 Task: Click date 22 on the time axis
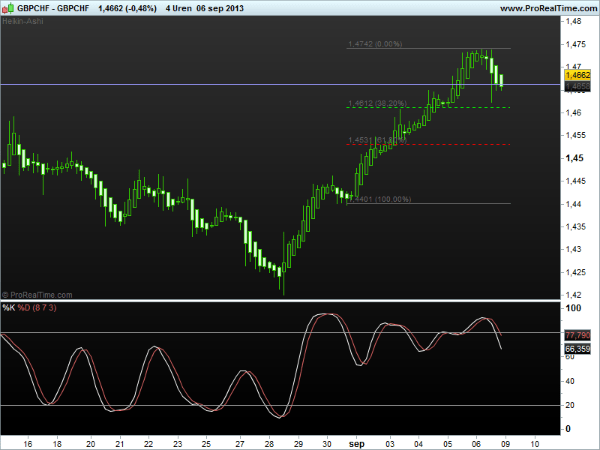coord(148,444)
